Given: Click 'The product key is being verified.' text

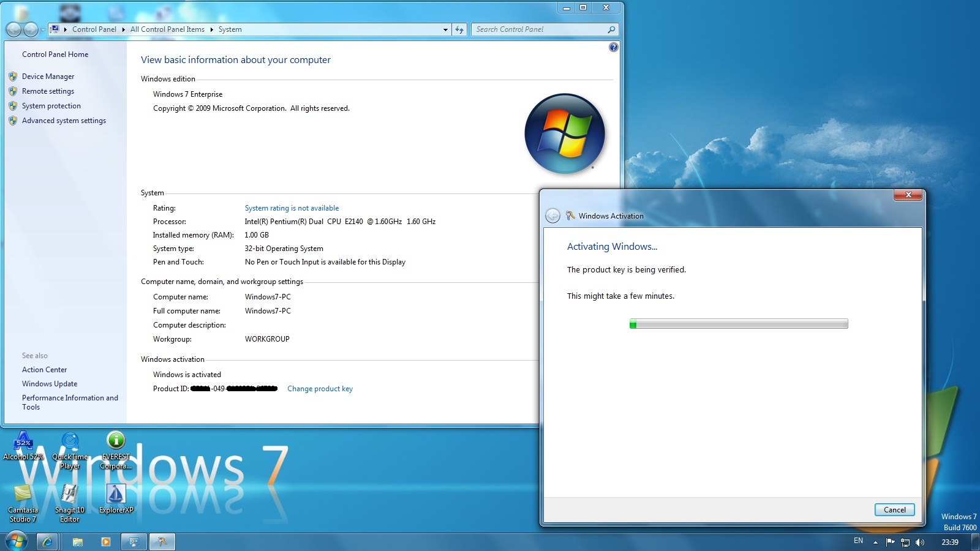Looking at the screenshot, I should point(627,270).
